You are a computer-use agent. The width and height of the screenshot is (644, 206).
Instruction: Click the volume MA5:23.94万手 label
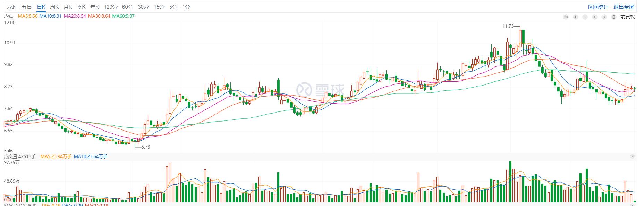pyautogui.click(x=56, y=156)
